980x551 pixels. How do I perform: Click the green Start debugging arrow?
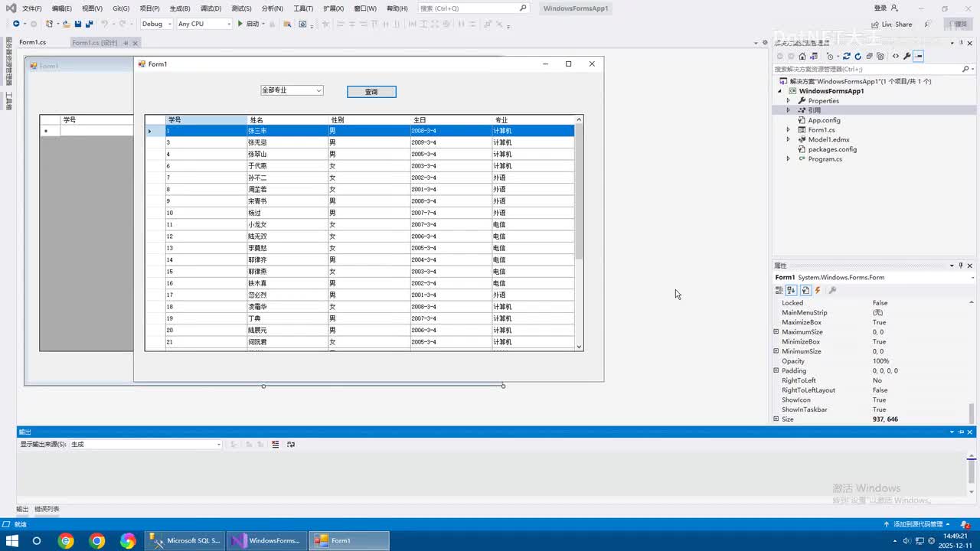[240, 24]
